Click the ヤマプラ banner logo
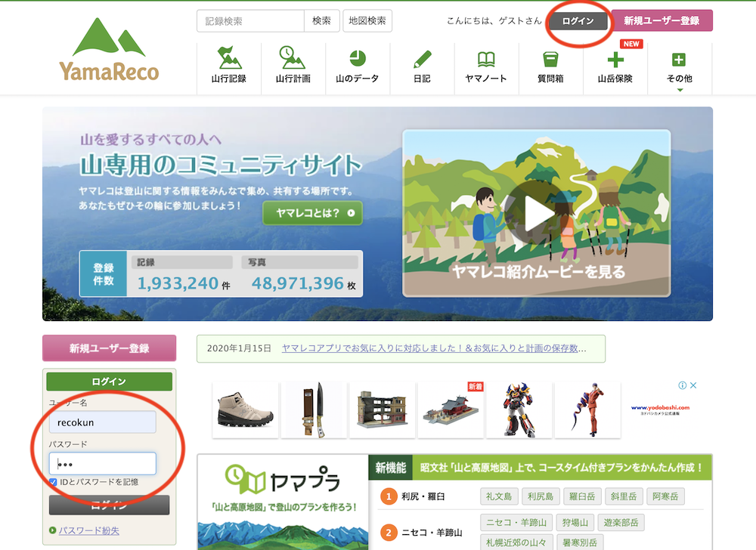 (x=283, y=479)
